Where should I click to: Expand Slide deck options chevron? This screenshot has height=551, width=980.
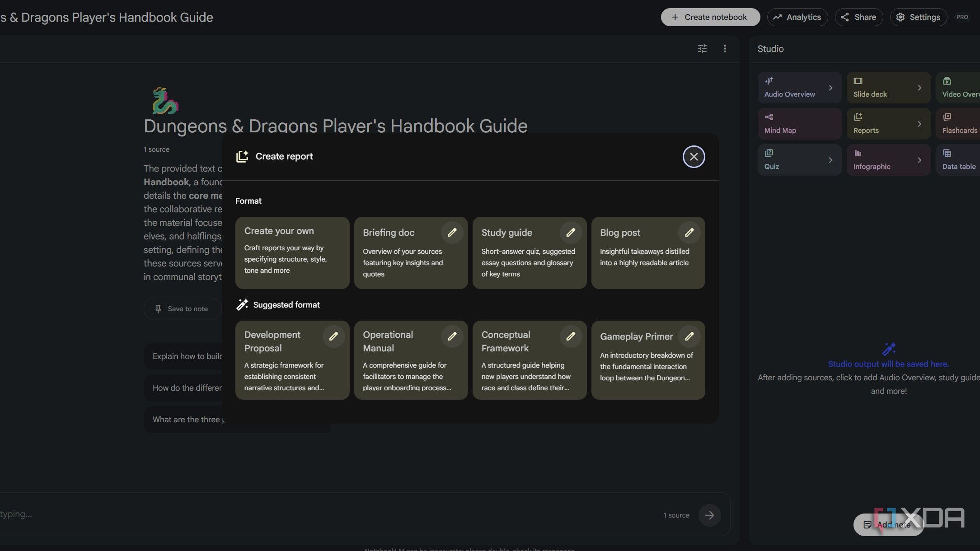(919, 88)
